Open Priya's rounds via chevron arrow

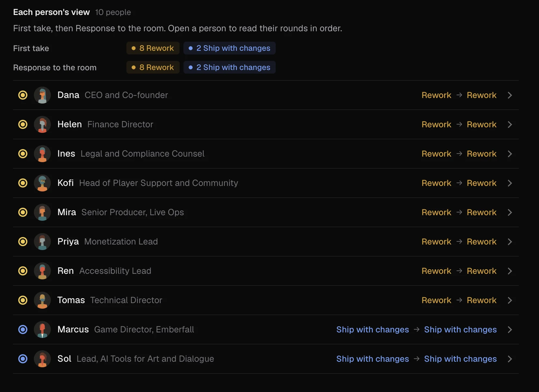(510, 242)
